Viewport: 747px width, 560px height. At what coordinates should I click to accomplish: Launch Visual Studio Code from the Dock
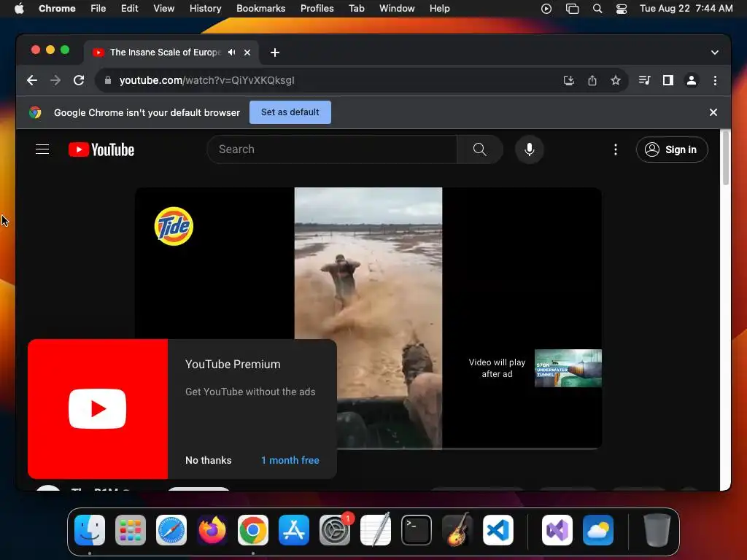click(x=498, y=530)
